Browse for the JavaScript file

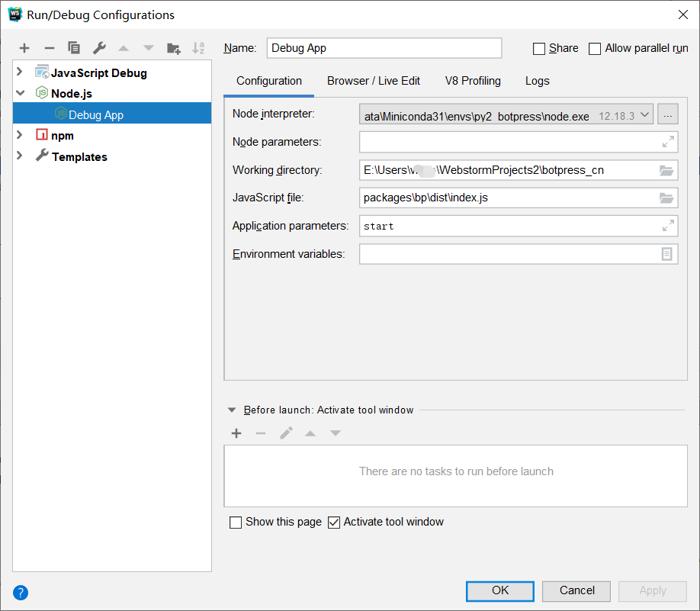(x=666, y=198)
